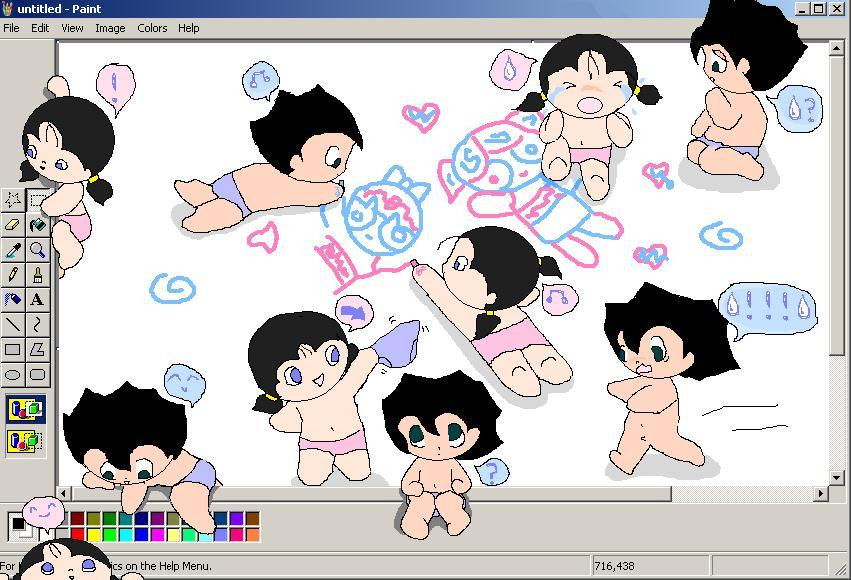The width and height of the screenshot is (851, 580).
Task: Choose the Ellipse tool
Action: (x=12, y=374)
